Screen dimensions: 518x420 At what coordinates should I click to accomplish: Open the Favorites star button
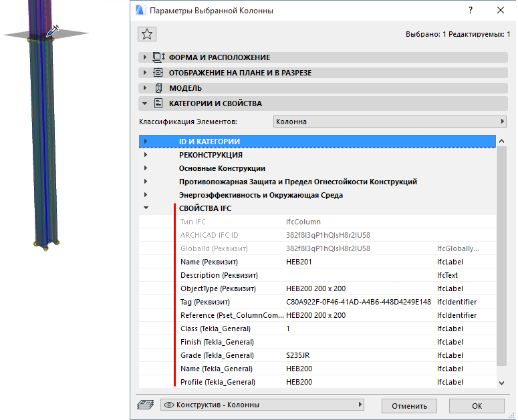pyautogui.click(x=147, y=34)
